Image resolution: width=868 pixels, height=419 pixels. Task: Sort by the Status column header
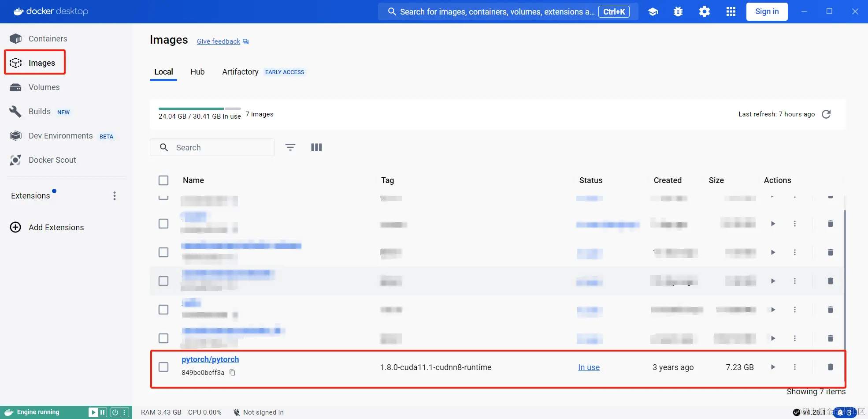[x=591, y=180]
